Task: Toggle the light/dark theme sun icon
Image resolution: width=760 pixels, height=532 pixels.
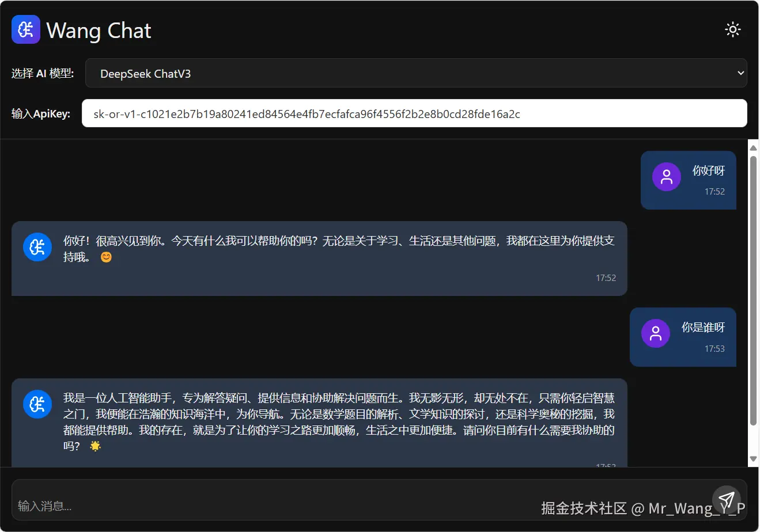Action: point(732,29)
